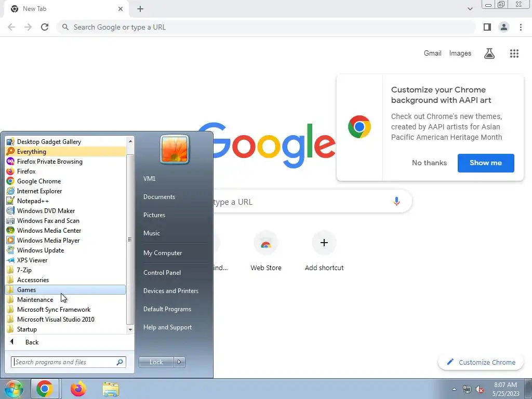Open Documents from Start menu

tap(159, 197)
